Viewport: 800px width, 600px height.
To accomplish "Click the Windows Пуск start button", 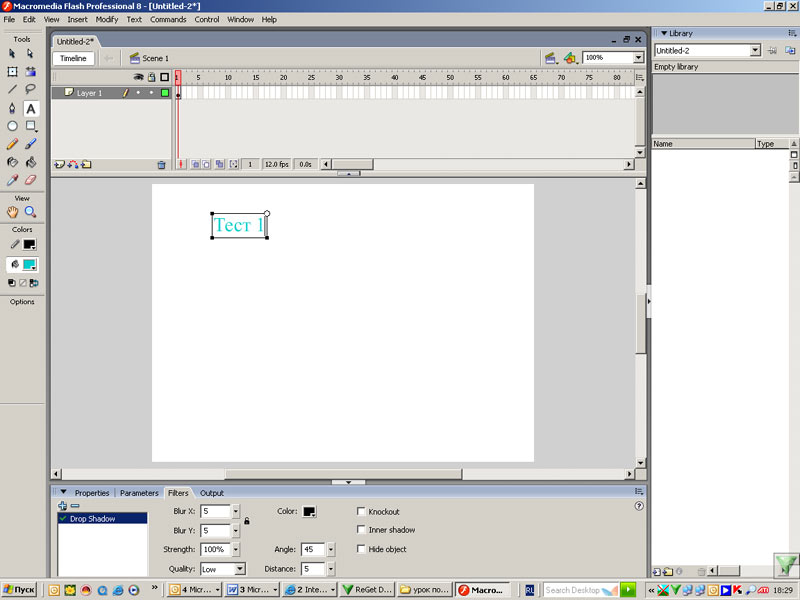I will (x=20, y=590).
